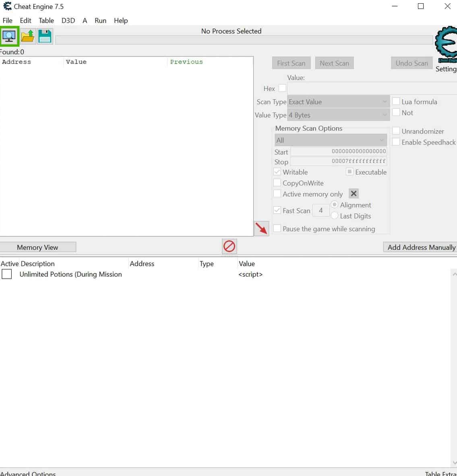Select the Last Digits radio button
457x476 pixels.
click(x=335, y=216)
